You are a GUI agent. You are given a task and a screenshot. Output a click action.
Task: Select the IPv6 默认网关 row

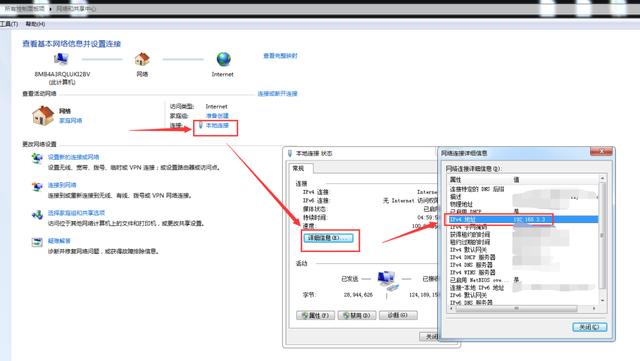[x=523, y=295]
